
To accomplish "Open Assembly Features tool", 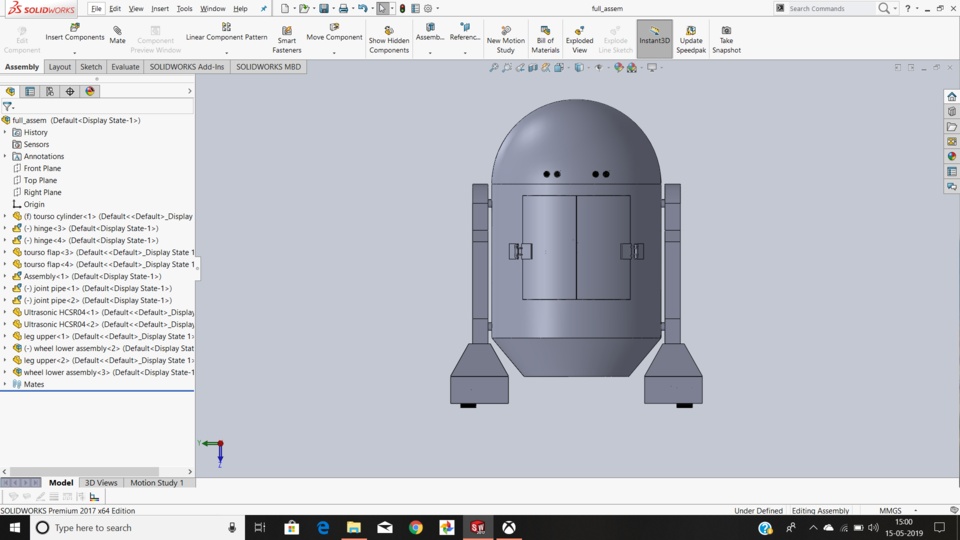I will [430, 33].
